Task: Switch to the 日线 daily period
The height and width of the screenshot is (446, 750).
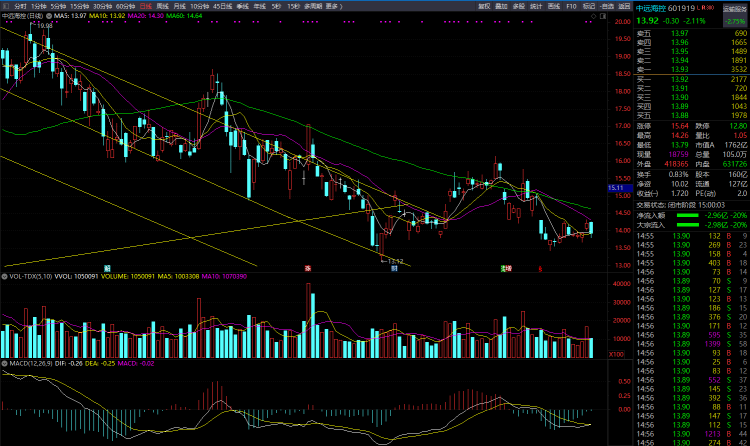Action: 145,6
